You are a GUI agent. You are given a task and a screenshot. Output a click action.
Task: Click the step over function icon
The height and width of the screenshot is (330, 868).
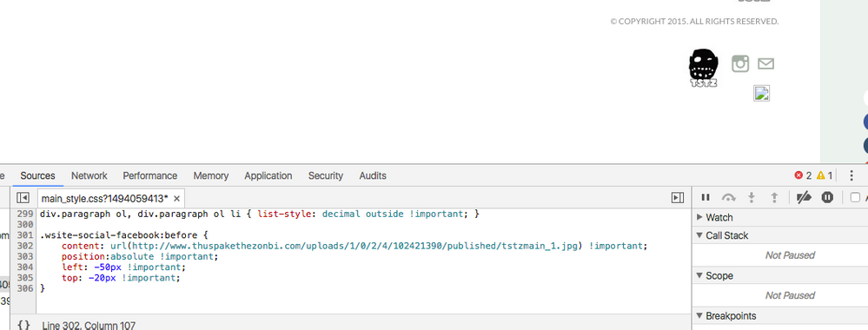pos(728,198)
